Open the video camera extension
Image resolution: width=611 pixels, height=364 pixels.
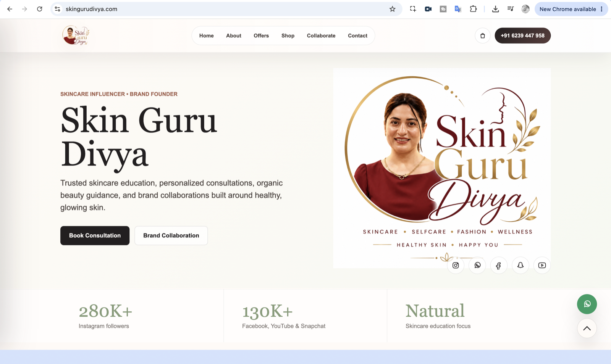428,9
